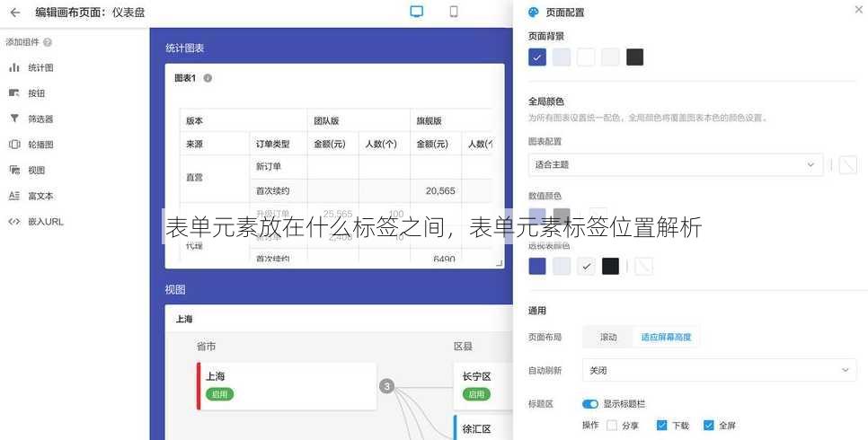The image size is (868, 440).
Task: Toggle the 显示标题栏 switch
Action: (590, 404)
